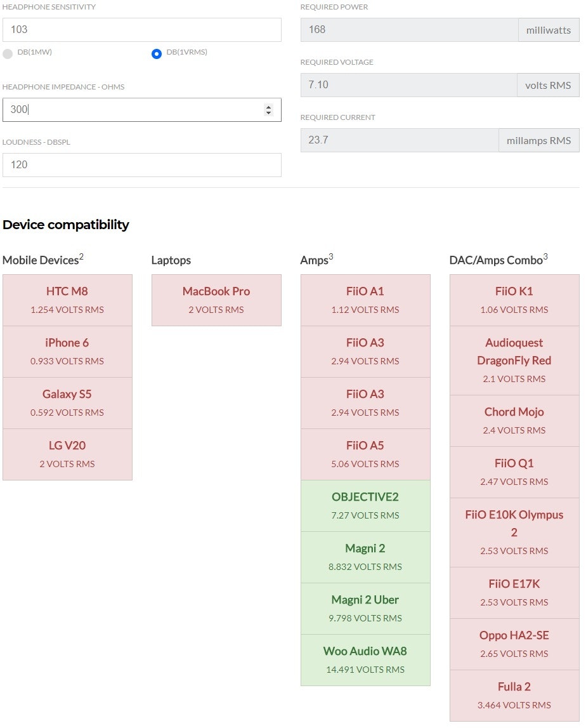Select the Fulla 2 DAC/Amp card
Image resolution: width=586 pixels, height=728 pixels.
(x=514, y=696)
